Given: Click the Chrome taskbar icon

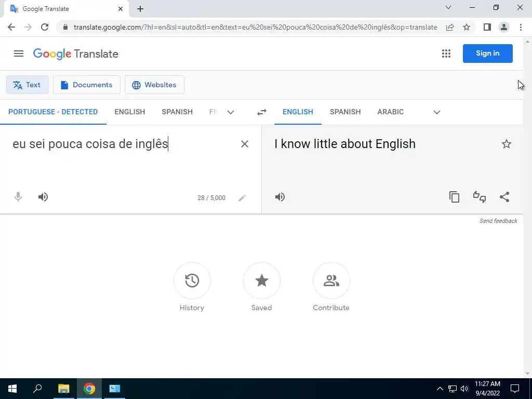Looking at the screenshot, I should click(x=89, y=389).
